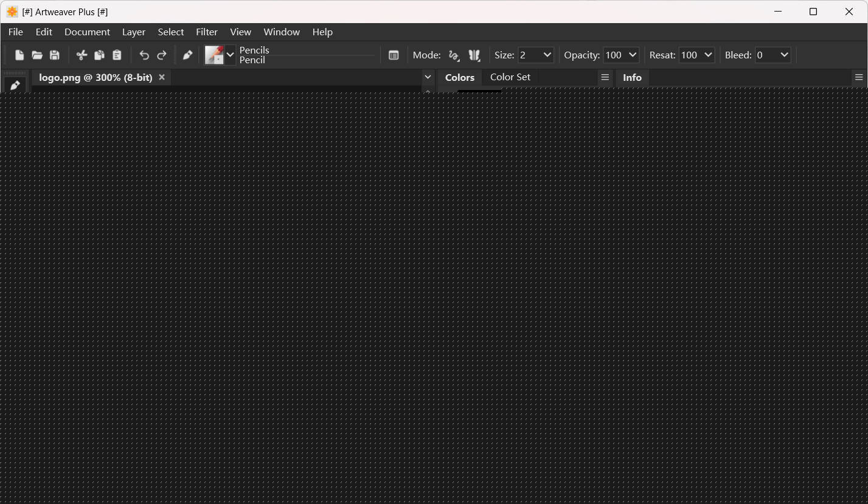Open the brush editor panel icon
868x504 pixels.
tap(394, 55)
